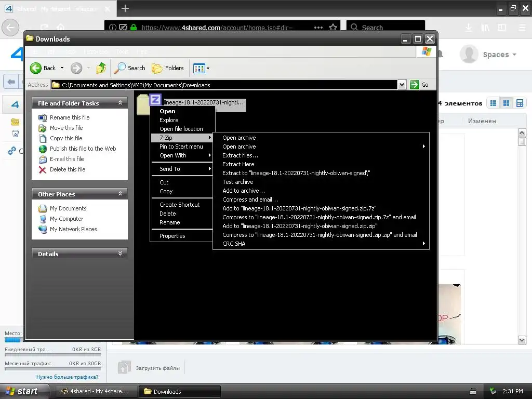Open the Back button history dropdown arrow
The width and height of the screenshot is (532, 399).
(x=62, y=68)
